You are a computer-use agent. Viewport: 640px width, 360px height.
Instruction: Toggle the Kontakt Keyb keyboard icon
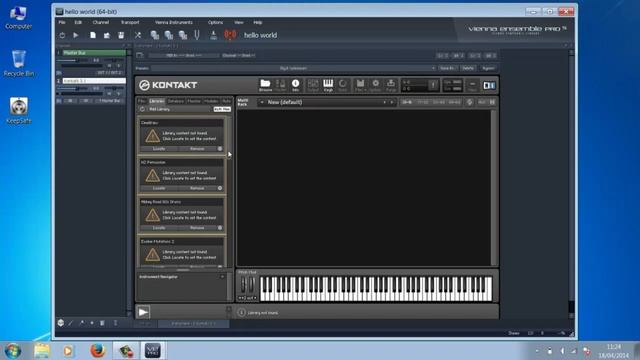point(328,85)
